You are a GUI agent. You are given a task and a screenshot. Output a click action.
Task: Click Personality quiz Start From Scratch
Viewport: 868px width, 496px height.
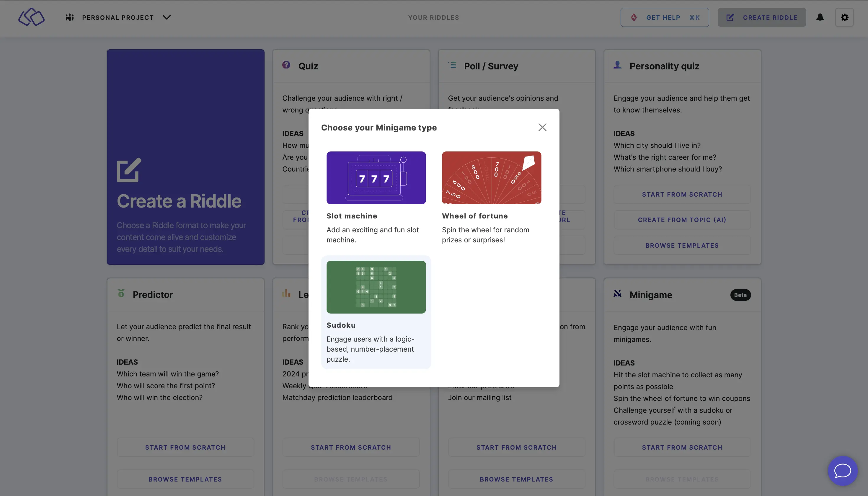pos(682,195)
